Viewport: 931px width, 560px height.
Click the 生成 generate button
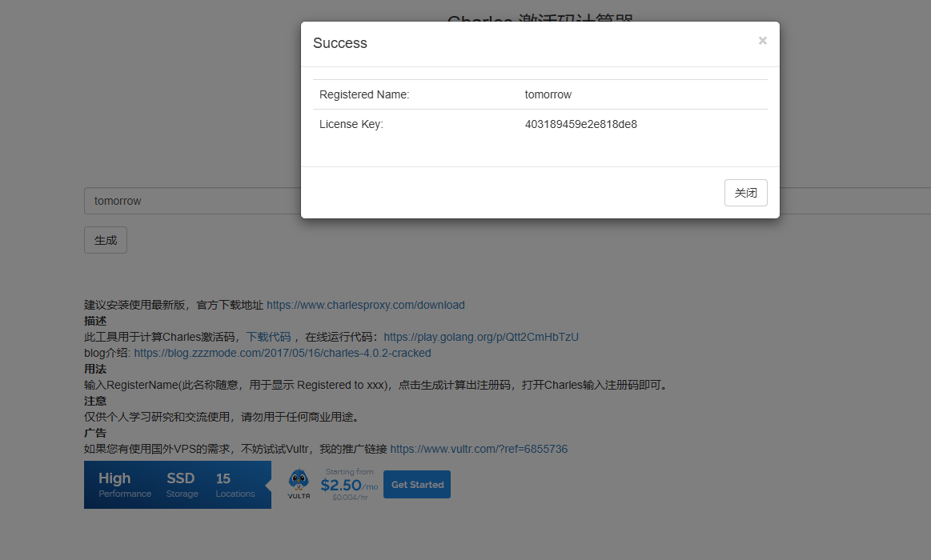pyautogui.click(x=106, y=240)
